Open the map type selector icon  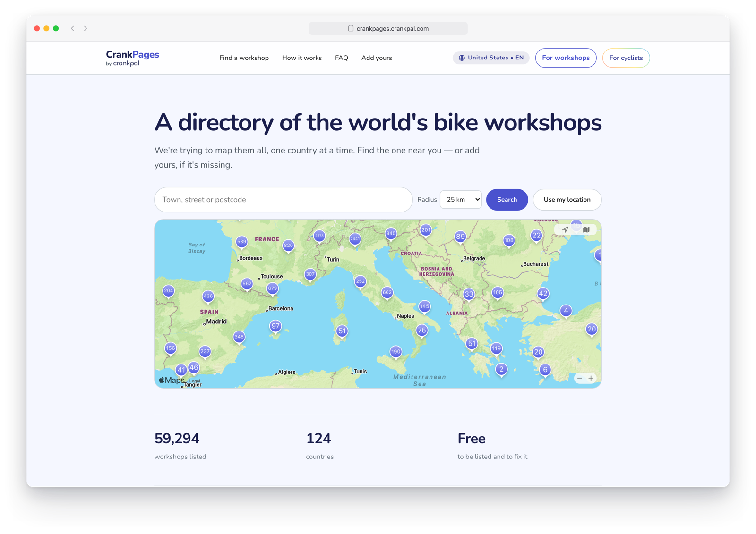coord(586,229)
